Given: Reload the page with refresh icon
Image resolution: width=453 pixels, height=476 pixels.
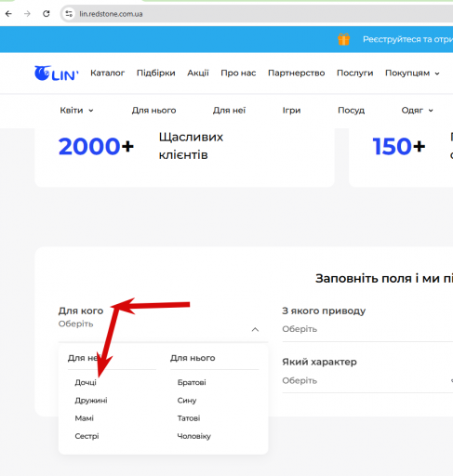Looking at the screenshot, I should coord(47,14).
